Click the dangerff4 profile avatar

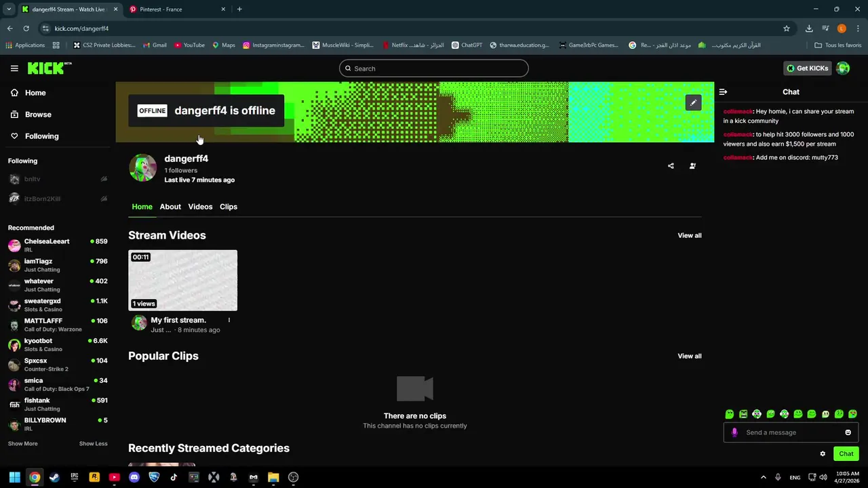[142, 168]
